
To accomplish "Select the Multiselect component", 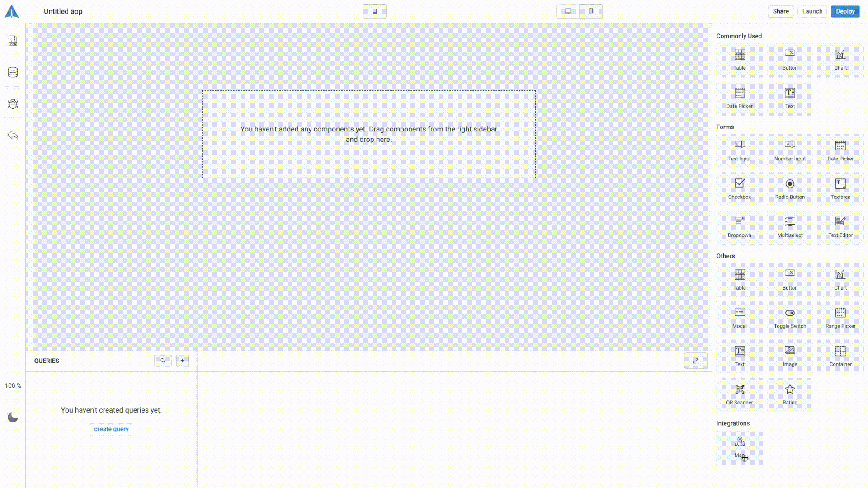I will pos(790,227).
